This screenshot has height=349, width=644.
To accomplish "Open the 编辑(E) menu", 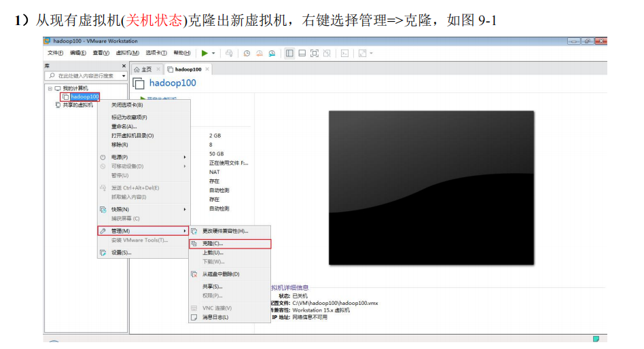I will 78,53.
